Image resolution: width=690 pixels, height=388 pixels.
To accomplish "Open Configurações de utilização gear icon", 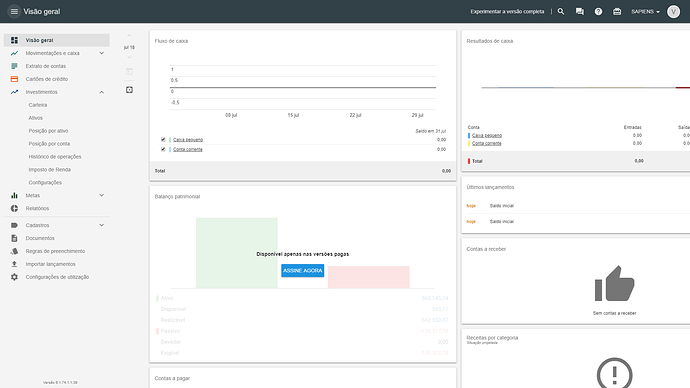I will pos(14,277).
